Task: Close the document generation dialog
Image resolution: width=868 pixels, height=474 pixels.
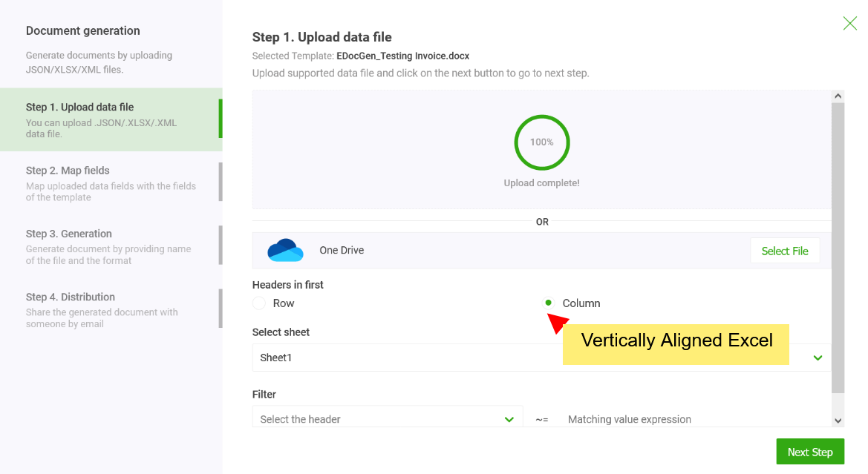Action: click(x=849, y=24)
